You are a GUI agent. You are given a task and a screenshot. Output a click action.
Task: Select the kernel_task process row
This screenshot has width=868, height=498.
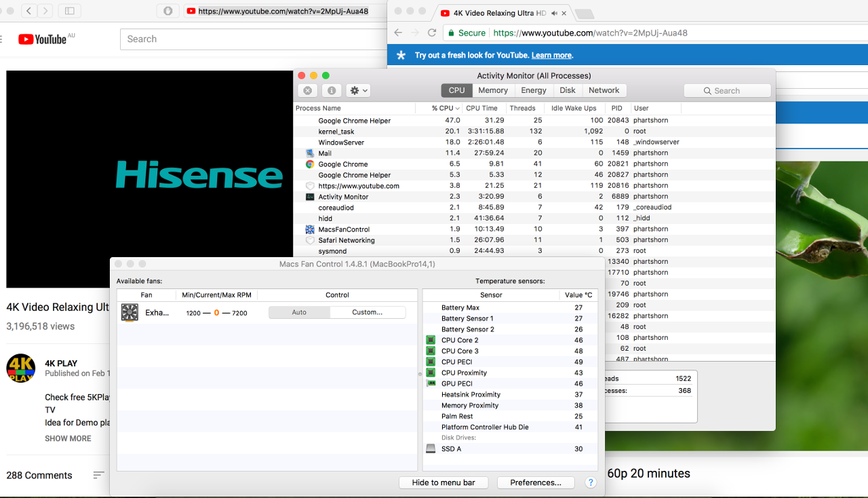[x=534, y=132]
